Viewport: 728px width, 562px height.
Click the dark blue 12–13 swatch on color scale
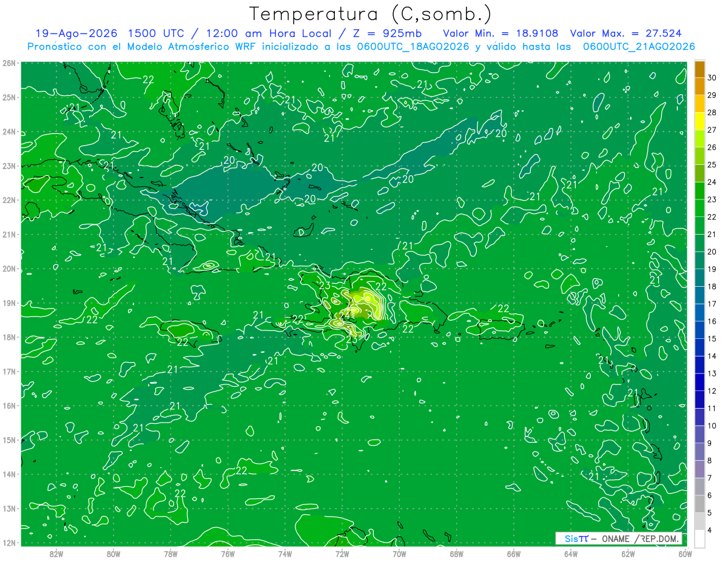[x=699, y=382]
